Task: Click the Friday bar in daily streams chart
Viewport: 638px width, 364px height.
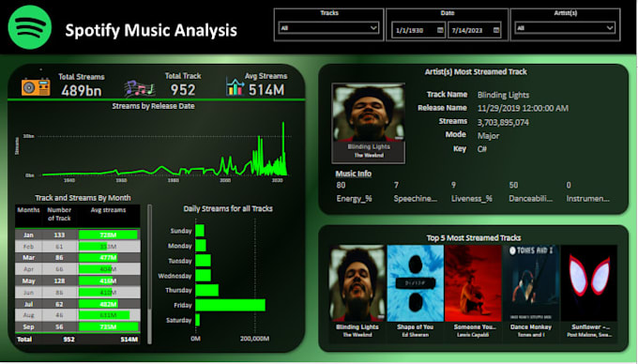Action: (x=230, y=305)
